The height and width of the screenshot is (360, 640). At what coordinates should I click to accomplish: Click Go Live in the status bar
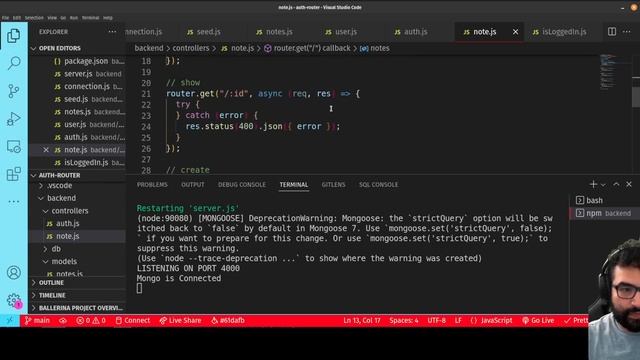click(x=538, y=320)
